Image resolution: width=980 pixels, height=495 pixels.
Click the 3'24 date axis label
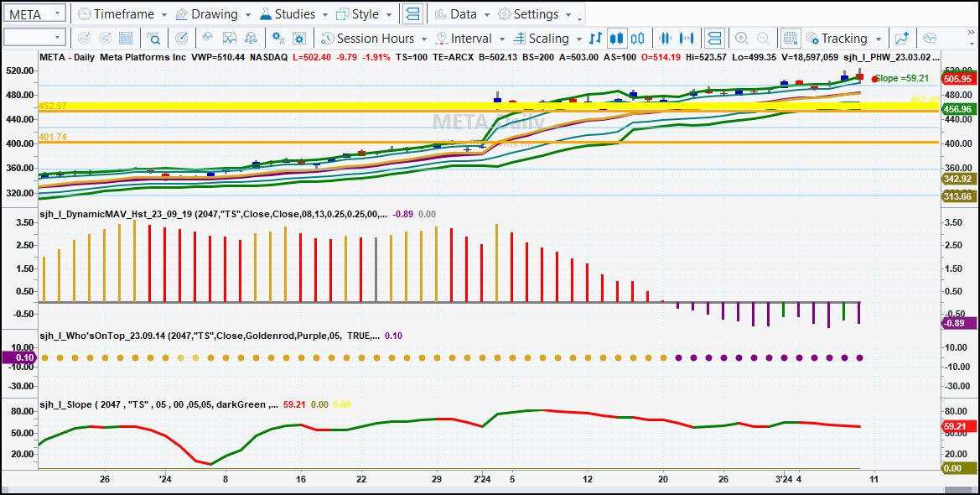point(784,479)
